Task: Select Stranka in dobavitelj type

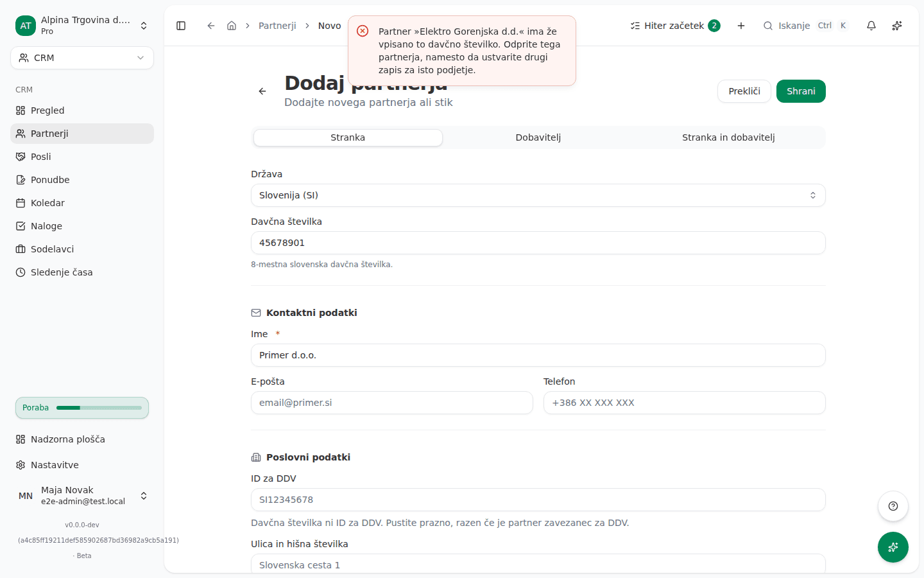Action: (728, 137)
